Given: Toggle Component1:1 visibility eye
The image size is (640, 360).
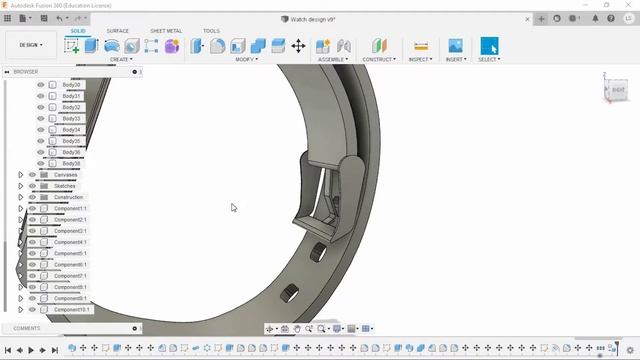Looking at the screenshot, I should click(32, 208).
